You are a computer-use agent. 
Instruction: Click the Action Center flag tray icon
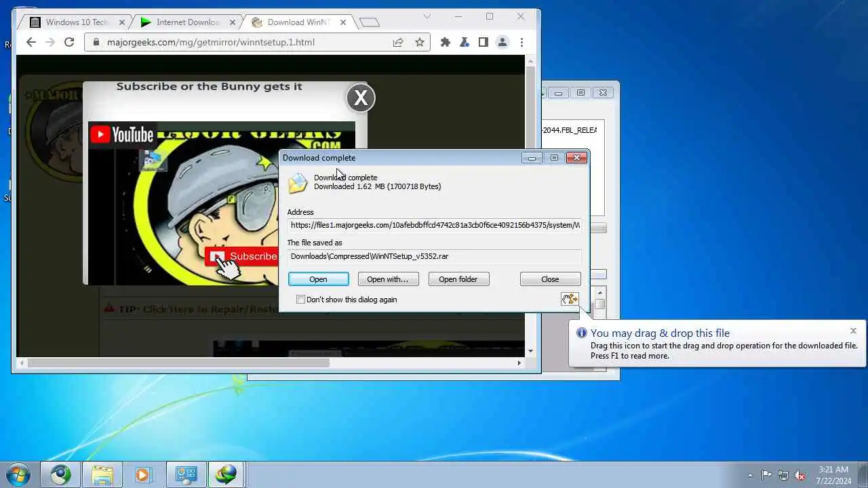click(767, 475)
